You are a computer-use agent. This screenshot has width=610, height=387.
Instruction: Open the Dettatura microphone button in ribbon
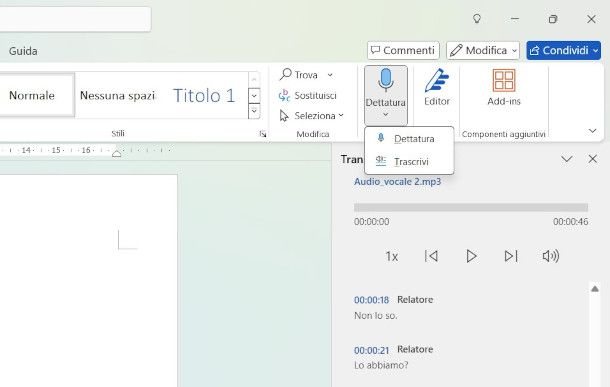(x=386, y=95)
